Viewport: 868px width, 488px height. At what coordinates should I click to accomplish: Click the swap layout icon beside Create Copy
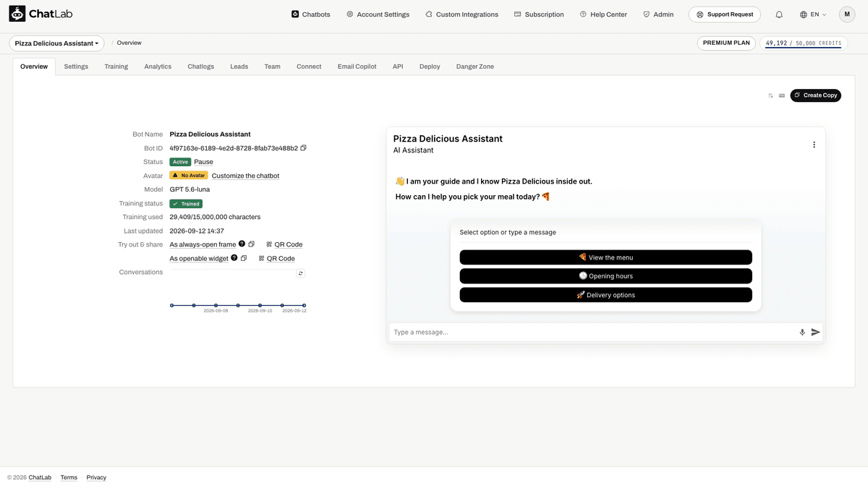pyautogui.click(x=771, y=95)
